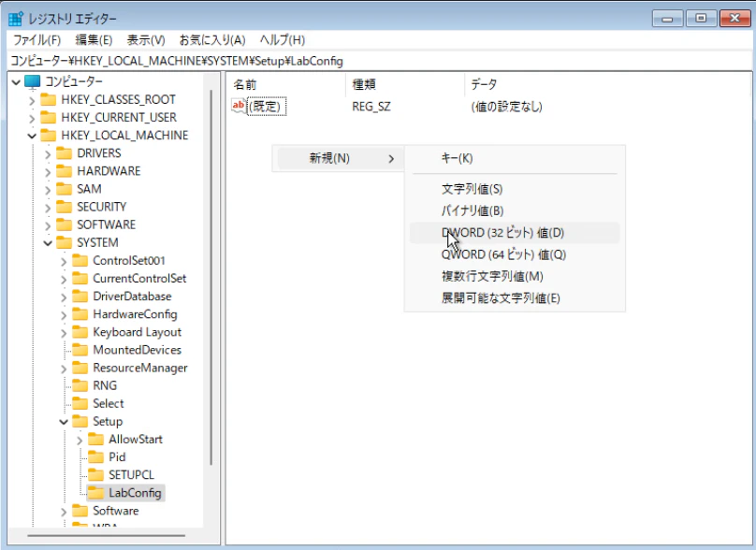The width and height of the screenshot is (756, 550).
Task: Click the 'ab' string value icon of (既定)
Action: 239,106
